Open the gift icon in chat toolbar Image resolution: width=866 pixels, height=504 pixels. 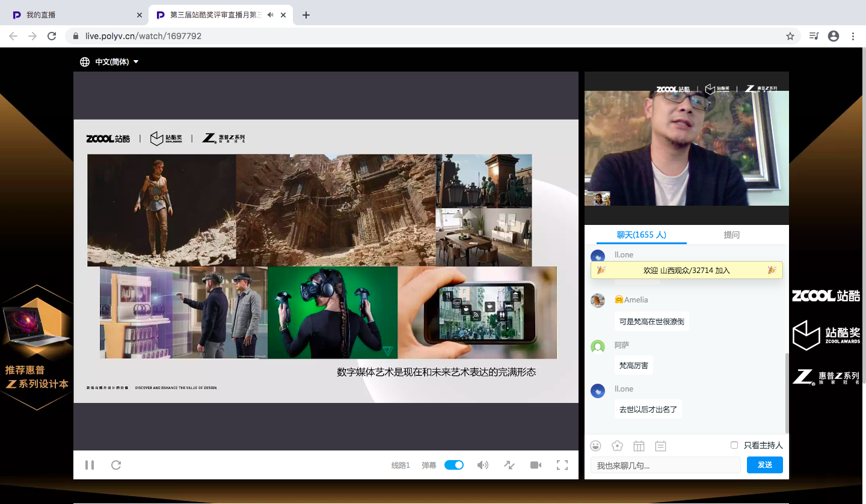click(x=639, y=446)
